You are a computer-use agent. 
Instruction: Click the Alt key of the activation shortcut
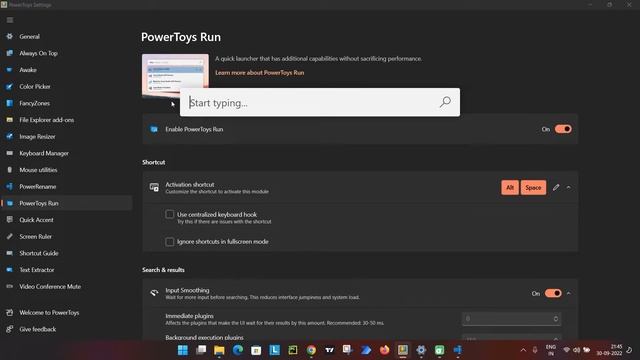tap(510, 187)
